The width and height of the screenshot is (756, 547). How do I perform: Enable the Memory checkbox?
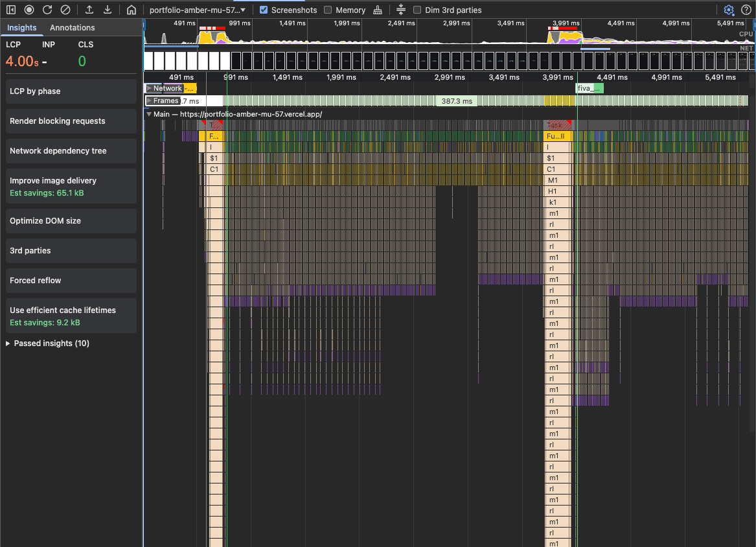[328, 10]
